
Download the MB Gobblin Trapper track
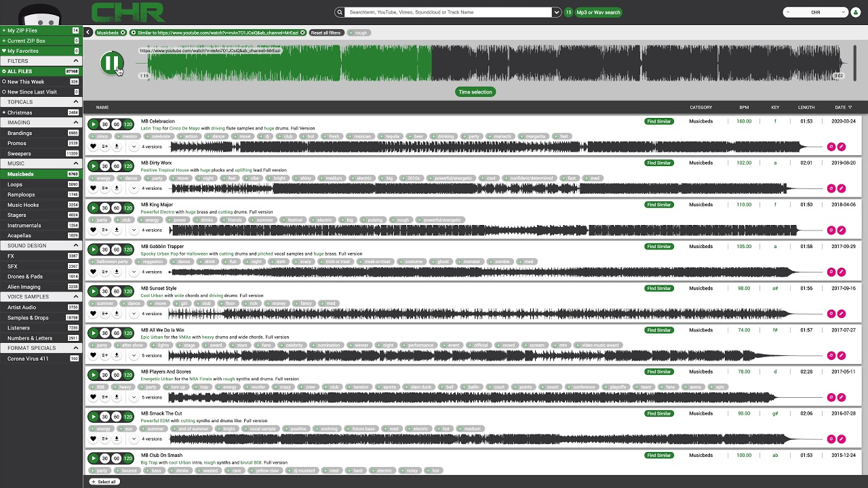(117, 272)
